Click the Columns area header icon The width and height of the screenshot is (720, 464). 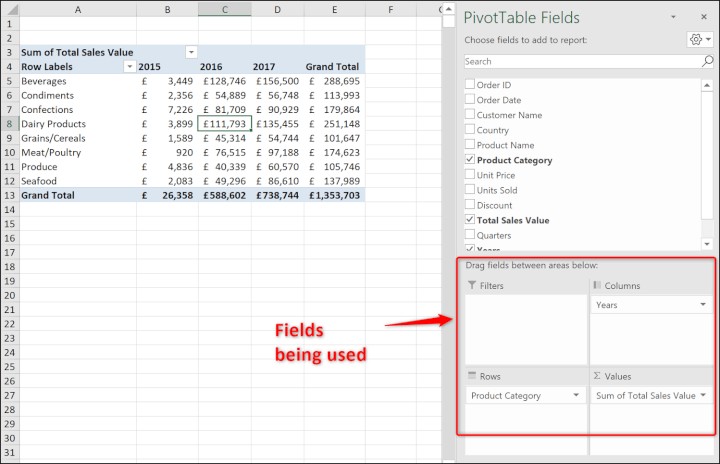click(x=597, y=285)
